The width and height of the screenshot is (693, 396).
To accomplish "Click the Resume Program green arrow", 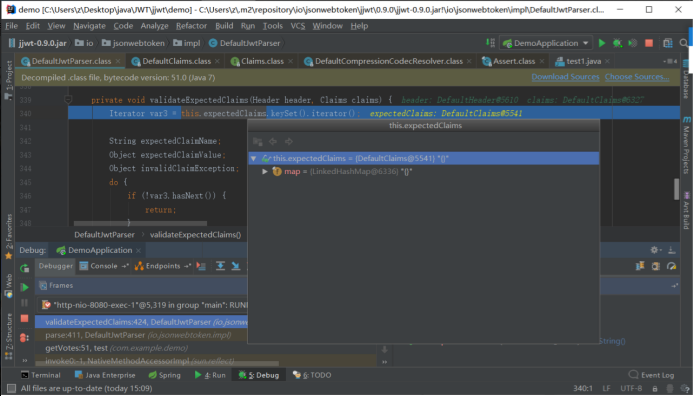I will (x=24, y=287).
